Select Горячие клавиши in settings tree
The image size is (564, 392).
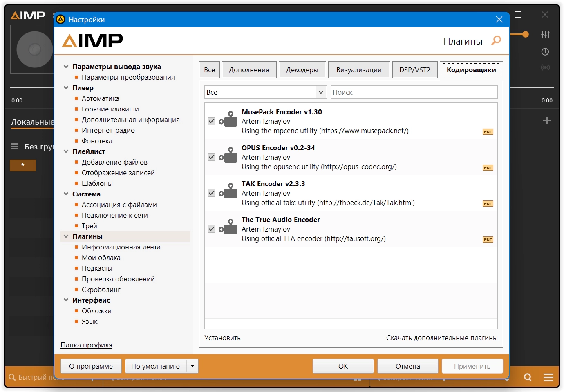110,109
